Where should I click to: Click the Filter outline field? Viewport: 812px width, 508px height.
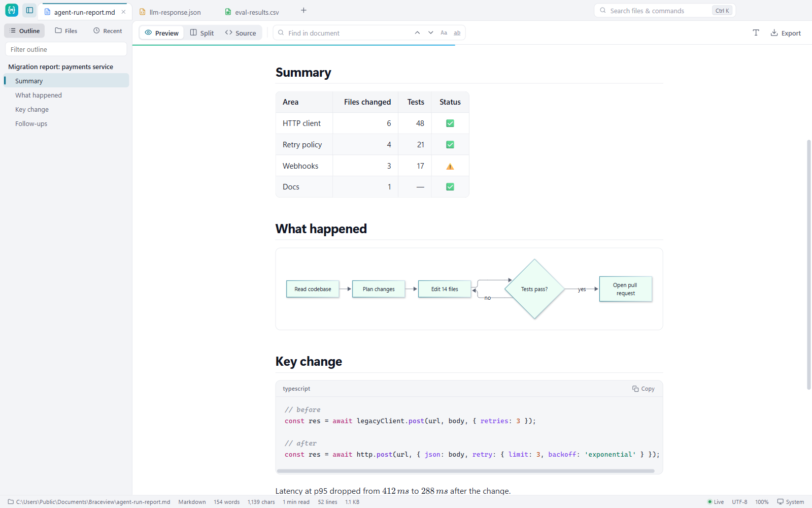pos(66,49)
